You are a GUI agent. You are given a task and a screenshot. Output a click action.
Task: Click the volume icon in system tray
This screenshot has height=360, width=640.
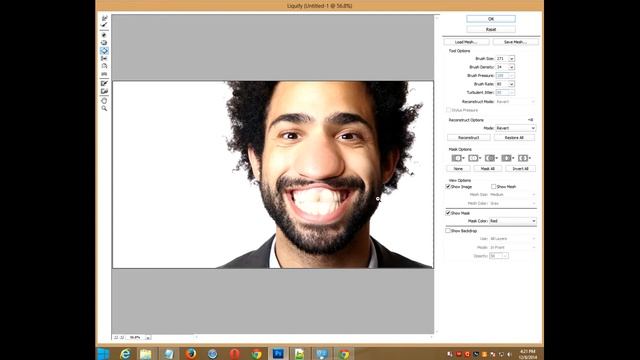coord(509,354)
